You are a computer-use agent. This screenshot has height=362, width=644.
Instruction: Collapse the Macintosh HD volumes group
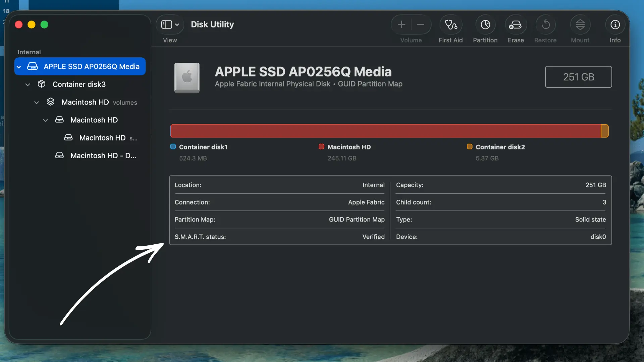[37, 102]
